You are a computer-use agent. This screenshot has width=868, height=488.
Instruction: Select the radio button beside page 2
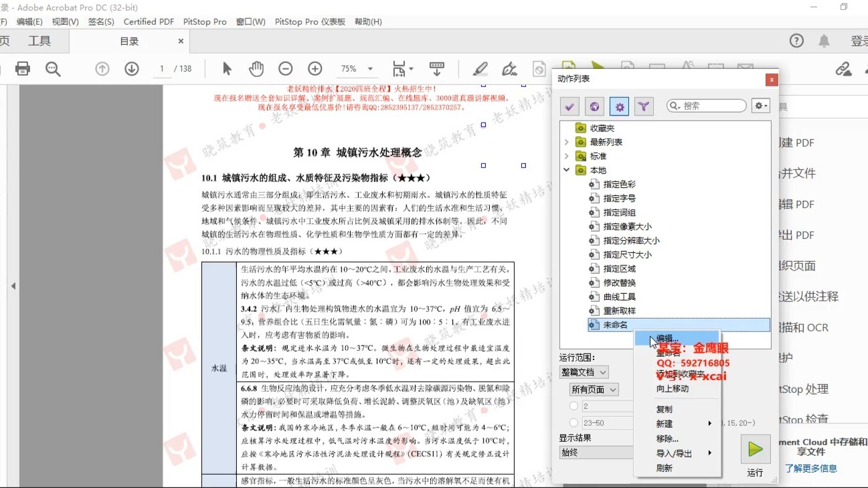573,405
